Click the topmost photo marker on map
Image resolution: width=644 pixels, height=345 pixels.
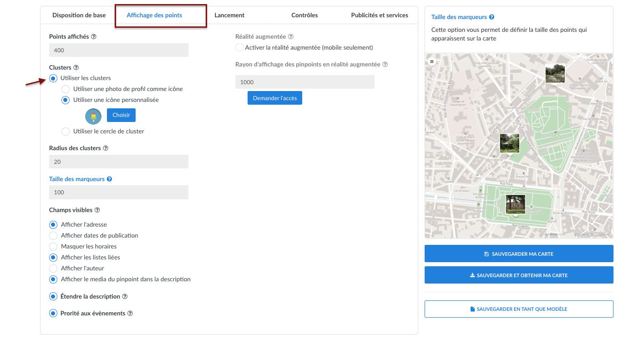click(x=555, y=73)
